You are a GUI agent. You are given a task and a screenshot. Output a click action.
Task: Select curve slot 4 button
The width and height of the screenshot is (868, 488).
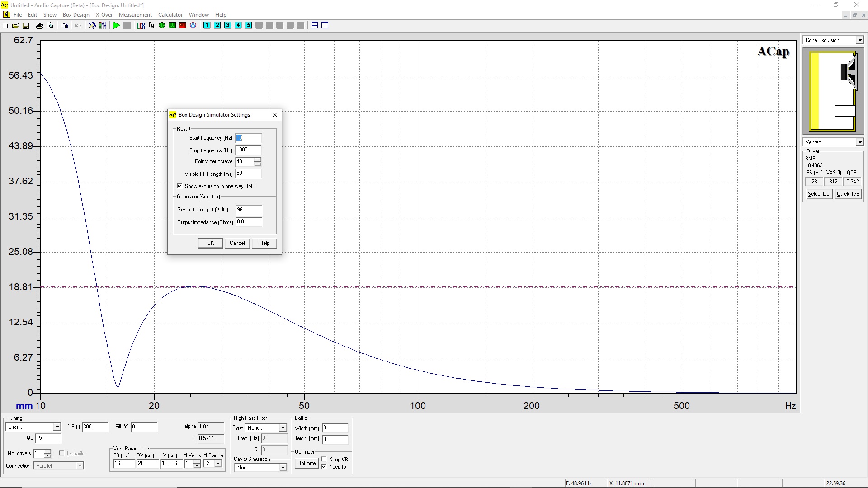pos(238,26)
